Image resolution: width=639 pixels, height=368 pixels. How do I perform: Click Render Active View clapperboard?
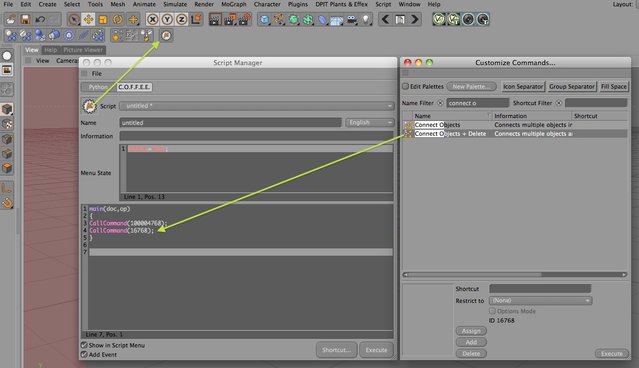click(215, 19)
